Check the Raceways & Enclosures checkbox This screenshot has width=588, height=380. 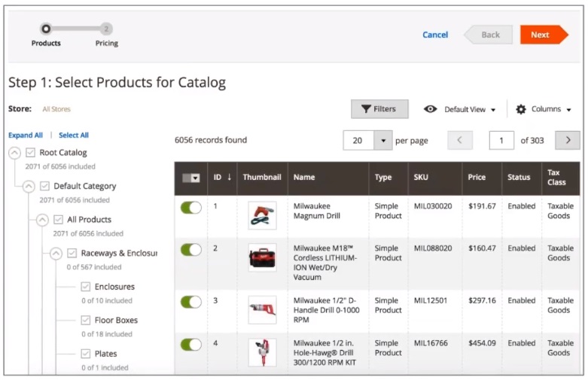point(72,253)
